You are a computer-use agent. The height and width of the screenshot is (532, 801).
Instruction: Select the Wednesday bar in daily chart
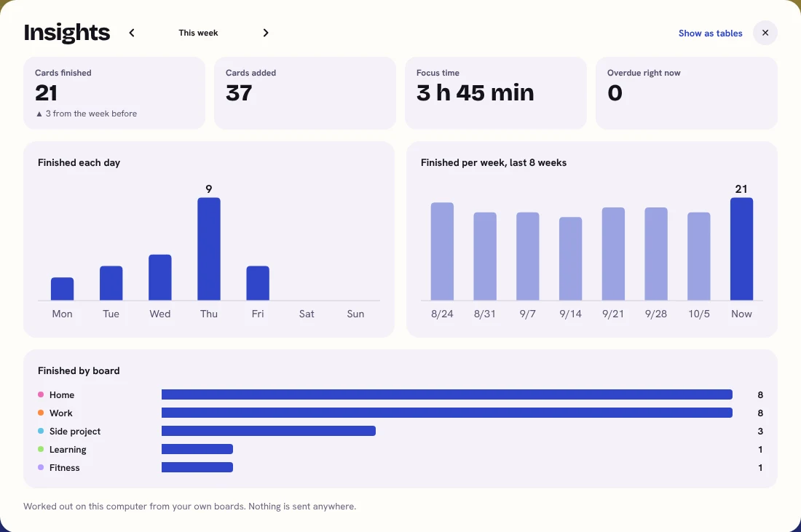(160, 277)
